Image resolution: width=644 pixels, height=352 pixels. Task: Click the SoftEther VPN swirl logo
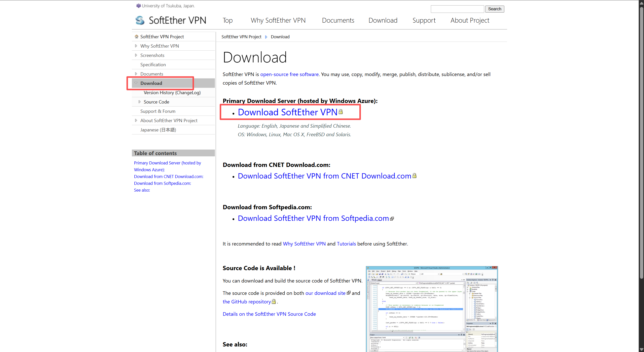tap(140, 20)
